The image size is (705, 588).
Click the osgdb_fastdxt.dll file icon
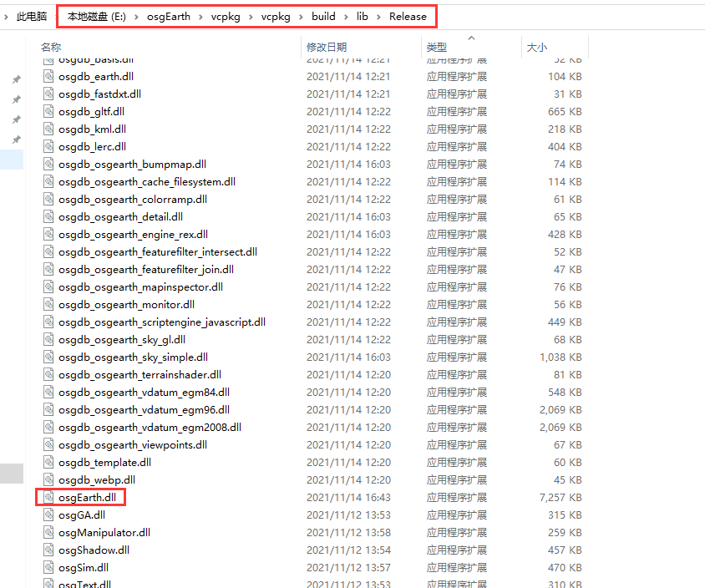coord(48,94)
